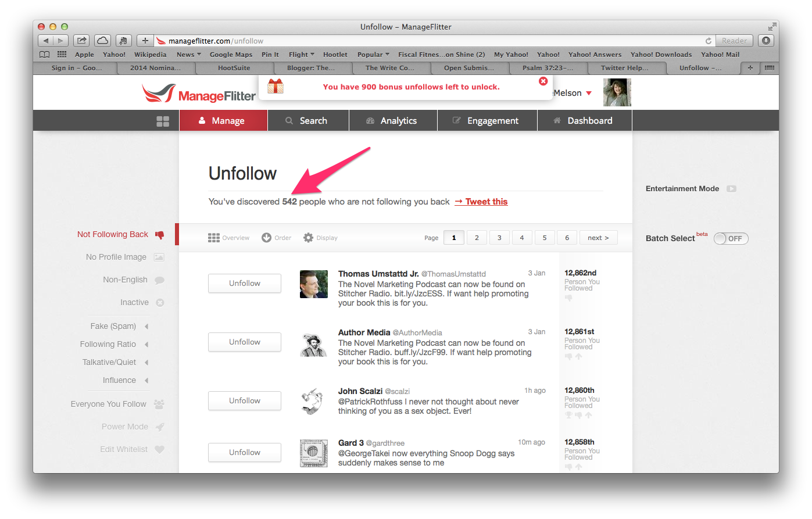Open the Search tab

(308, 120)
